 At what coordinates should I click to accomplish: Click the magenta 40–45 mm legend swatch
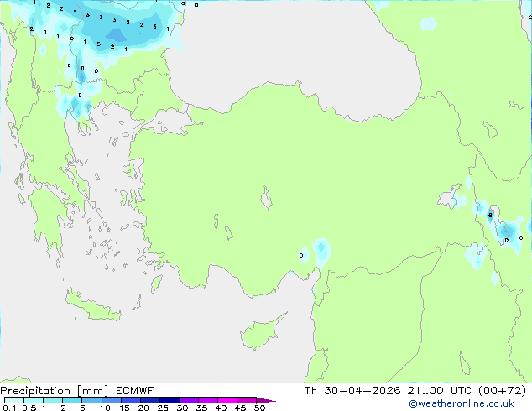(227, 400)
